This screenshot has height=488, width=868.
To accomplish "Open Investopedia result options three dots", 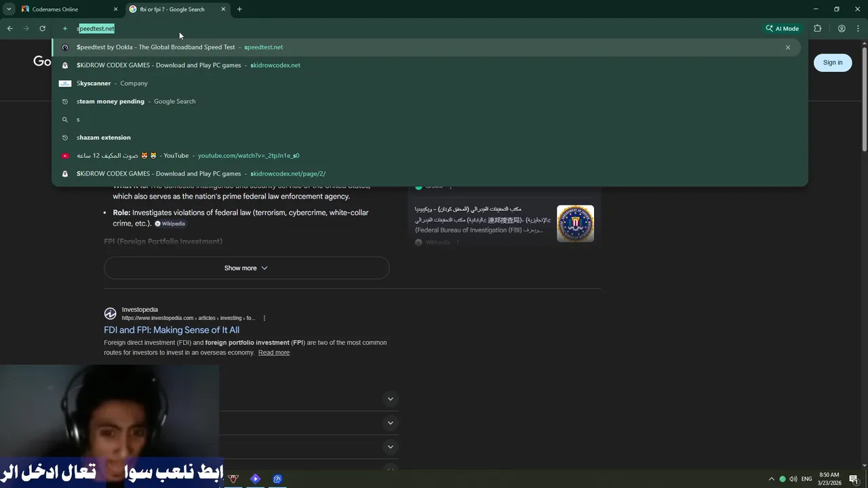I will [264, 318].
